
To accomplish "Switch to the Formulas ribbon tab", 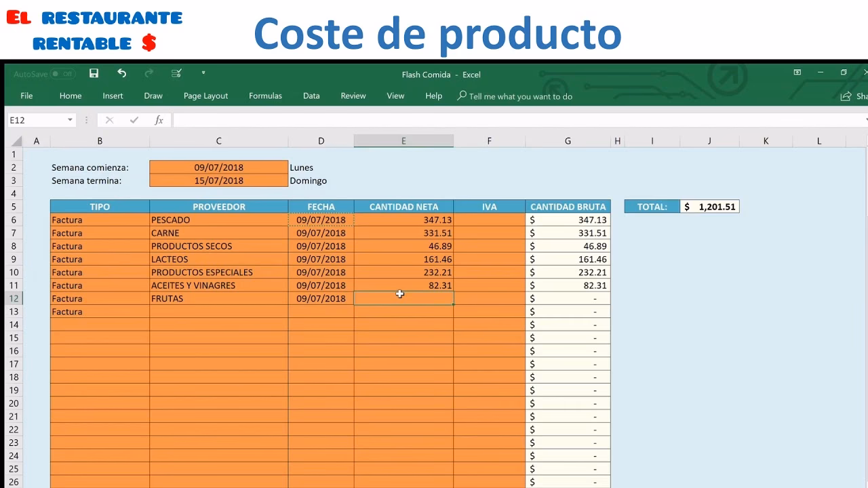I will point(265,96).
